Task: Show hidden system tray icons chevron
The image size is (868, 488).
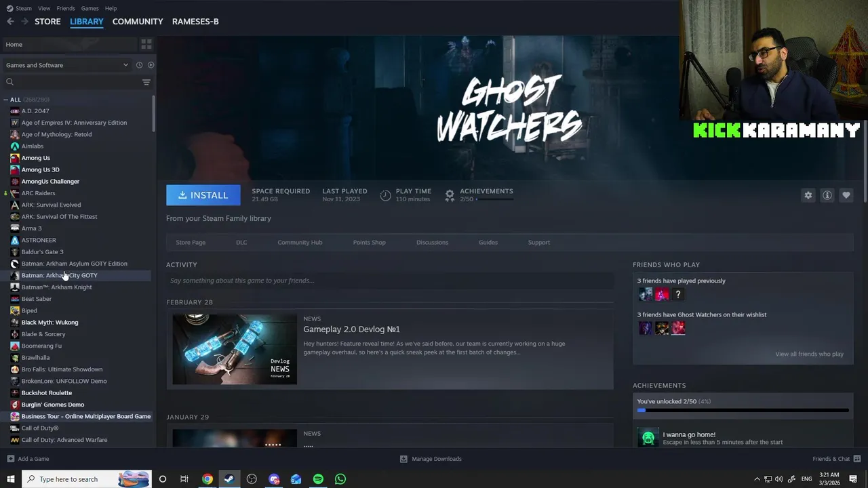Action: [757, 479]
